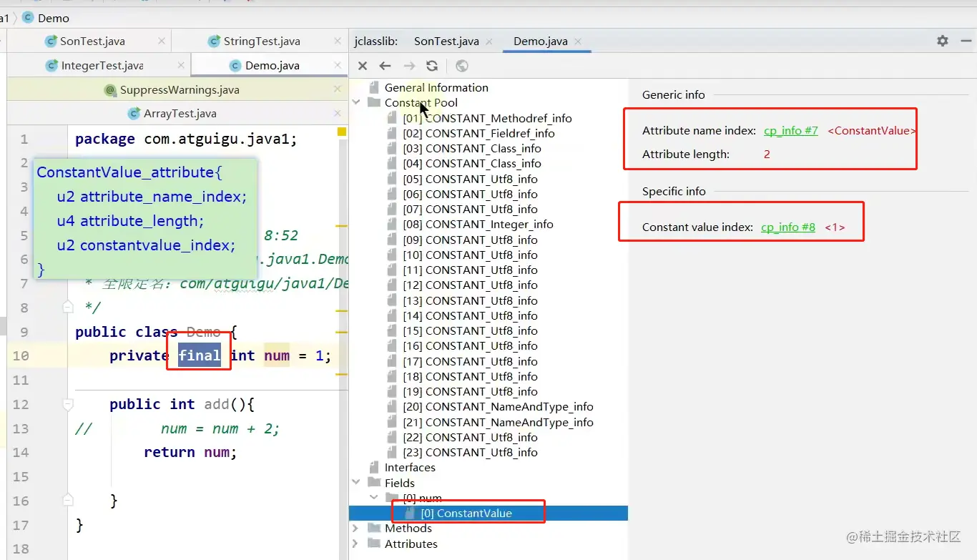The height and width of the screenshot is (560, 977).
Task: Select [21] CONSTANT_NameAndType_info entry
Action: tap(498, 422)
